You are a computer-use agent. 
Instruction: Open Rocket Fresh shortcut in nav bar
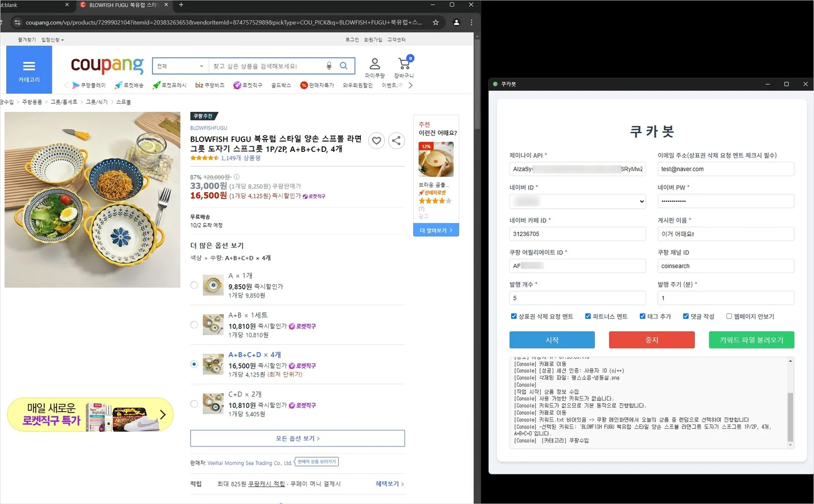point(170,85)
